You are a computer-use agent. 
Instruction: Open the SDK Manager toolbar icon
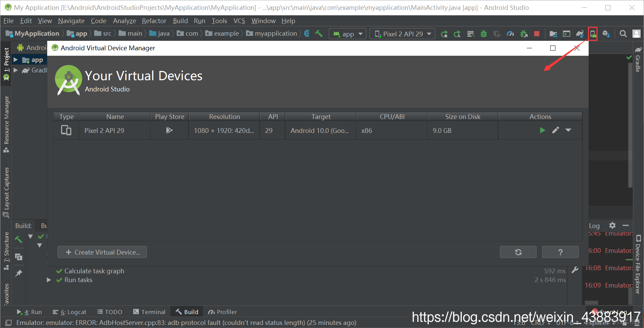click(x=606, y=34)
